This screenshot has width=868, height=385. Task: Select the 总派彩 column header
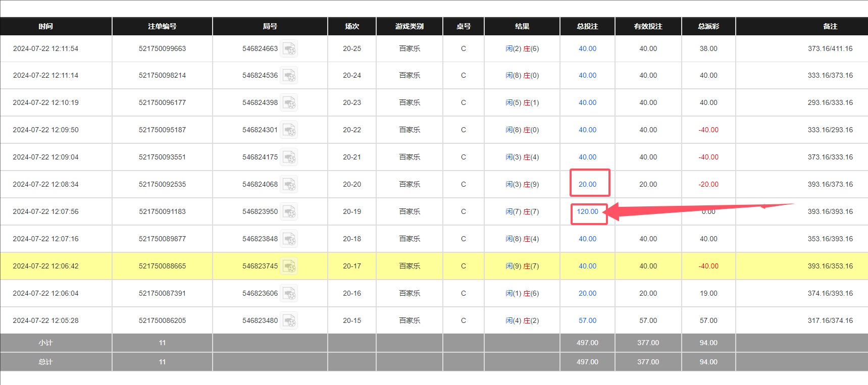pyautogui.click(x=708, y=26)
